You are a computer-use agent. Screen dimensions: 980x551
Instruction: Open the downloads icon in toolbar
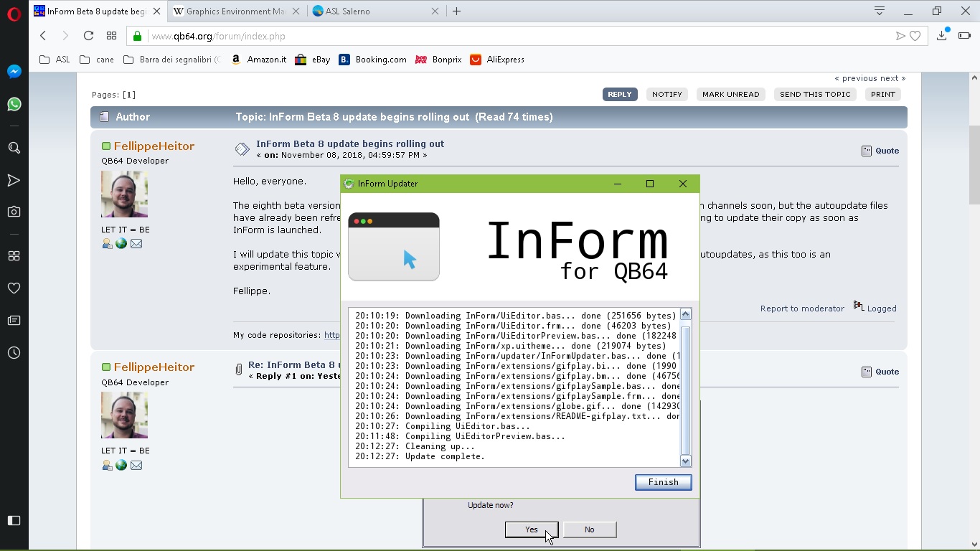[942, 36]
